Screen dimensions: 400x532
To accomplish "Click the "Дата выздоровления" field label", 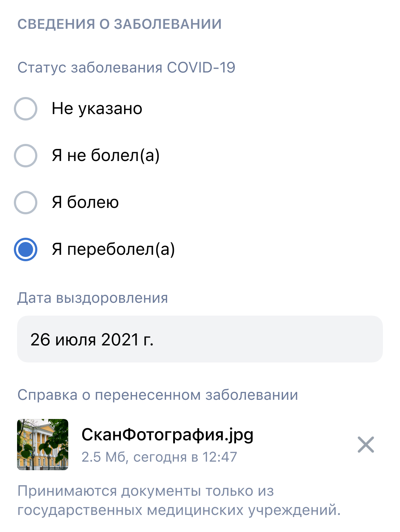I will click(92, 298).
